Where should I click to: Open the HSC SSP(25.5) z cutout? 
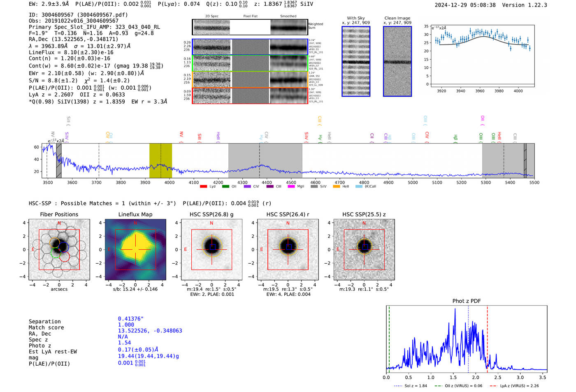[x=364, y=249]
